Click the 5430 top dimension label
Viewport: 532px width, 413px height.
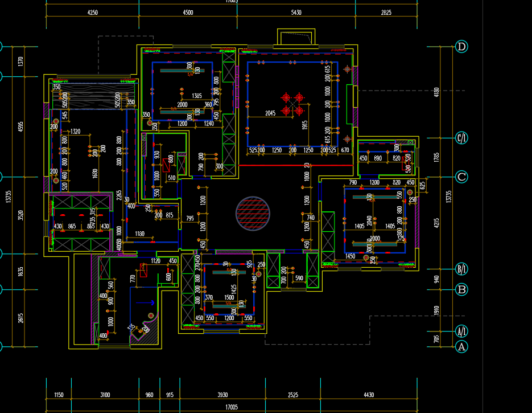click(296, 13)
